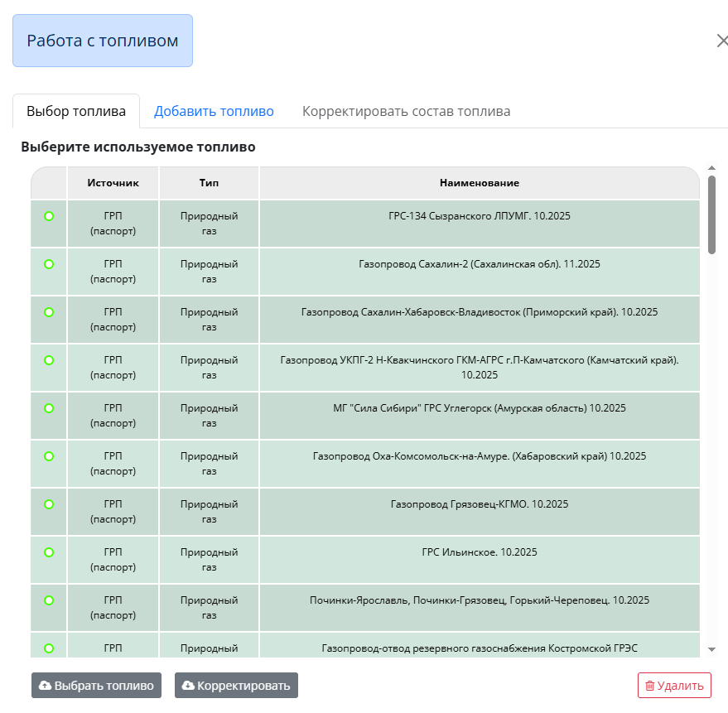Close the Работа с топливом dialog
The image size is (728, 713).
tap(722, 41)
